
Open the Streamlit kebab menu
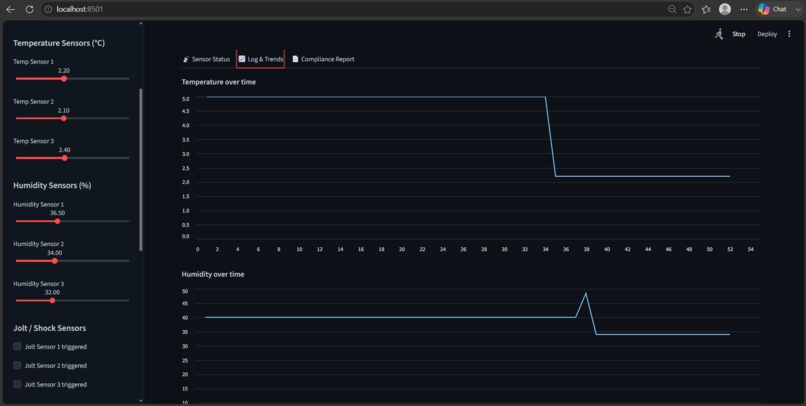pos(790,34)
